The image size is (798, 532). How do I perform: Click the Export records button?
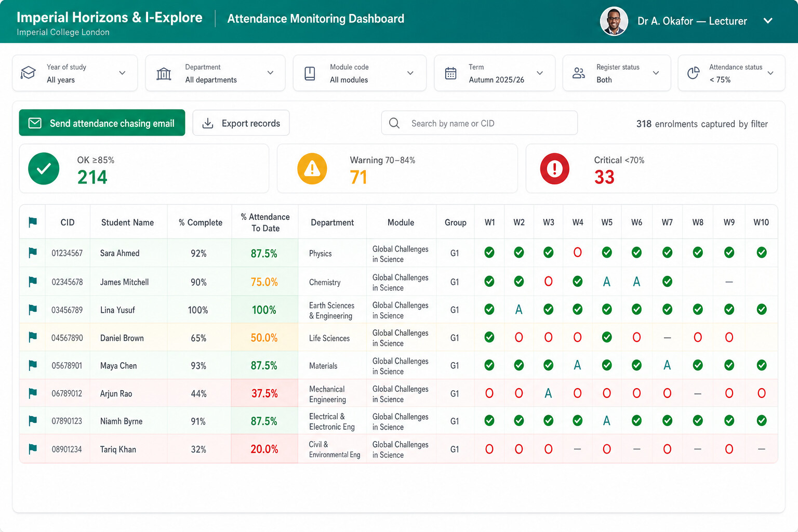241,123
